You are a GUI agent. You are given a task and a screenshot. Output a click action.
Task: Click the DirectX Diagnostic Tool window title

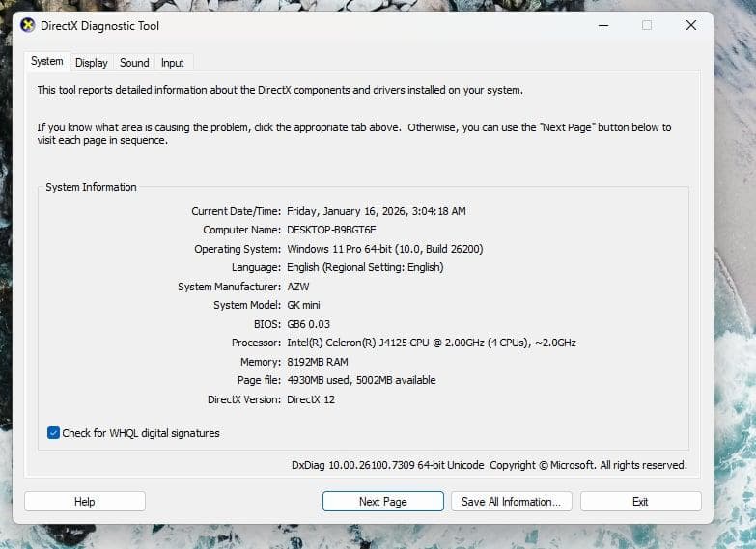point(100,26)
